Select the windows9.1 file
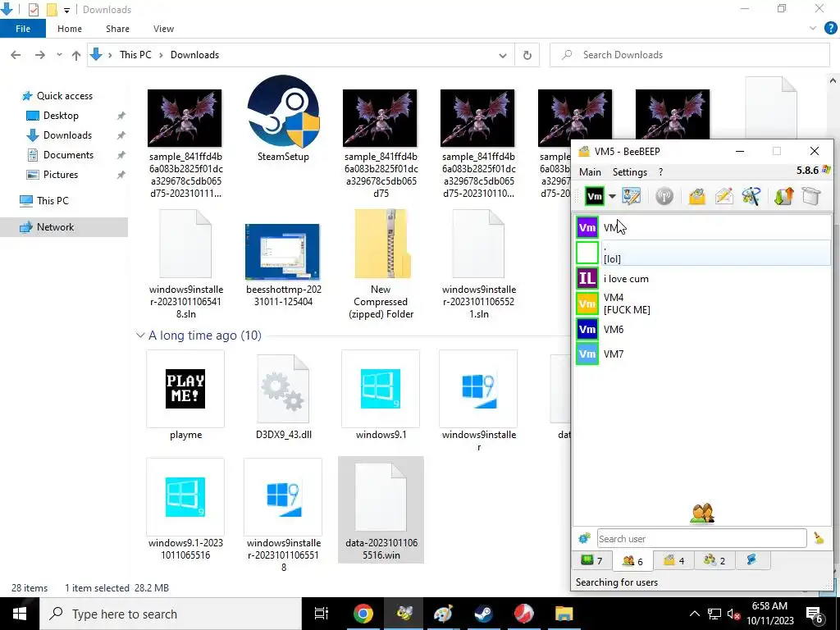Screen dimensions: 840x630 coord(381,396)
